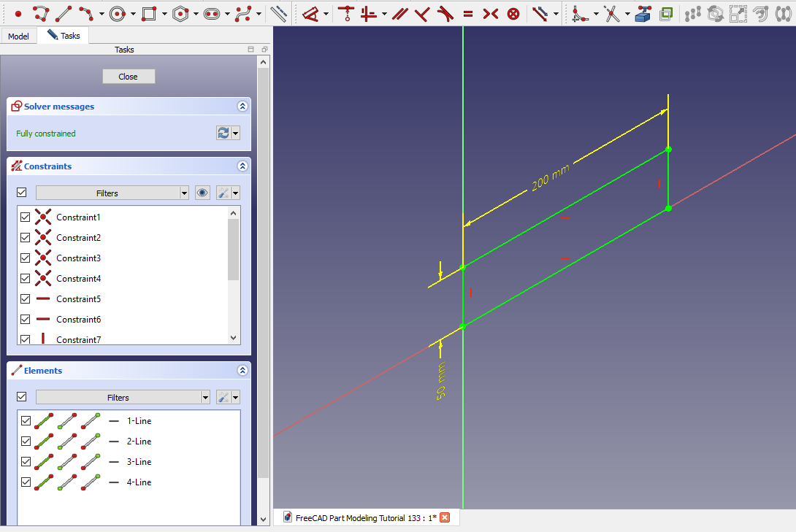Click the Close button in Tasks panel
The width and height of the screenshot is (796, 532).
click(x=129, y=77)
